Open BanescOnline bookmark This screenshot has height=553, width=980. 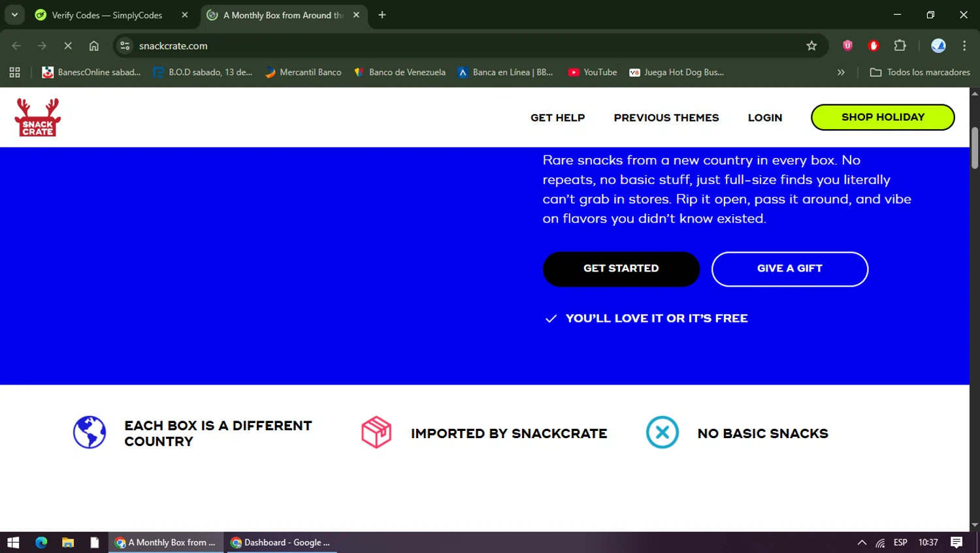click(91, 72)
